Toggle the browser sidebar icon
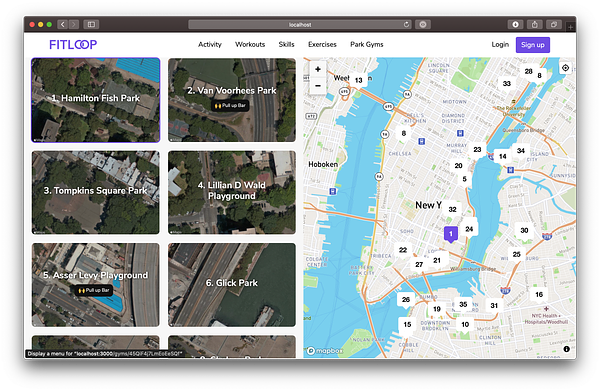 click(x=91, y=24)
